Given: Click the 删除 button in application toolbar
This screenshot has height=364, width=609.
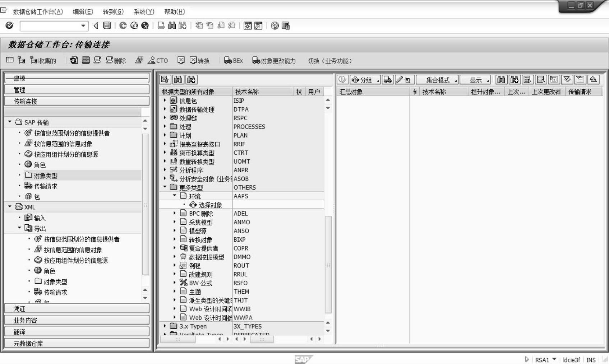Looking at the screenshot, I should coord(116,60).
